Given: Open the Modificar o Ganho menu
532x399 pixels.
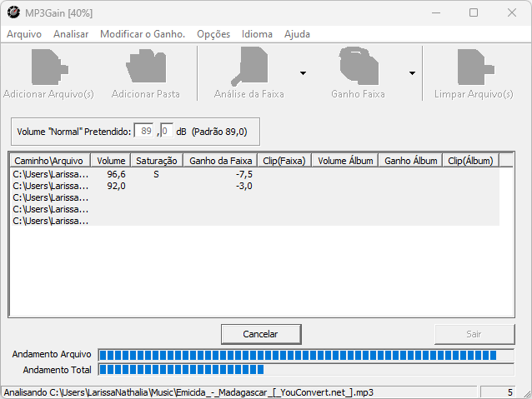Looking at the screenshot, I should (x=143, y=34).
